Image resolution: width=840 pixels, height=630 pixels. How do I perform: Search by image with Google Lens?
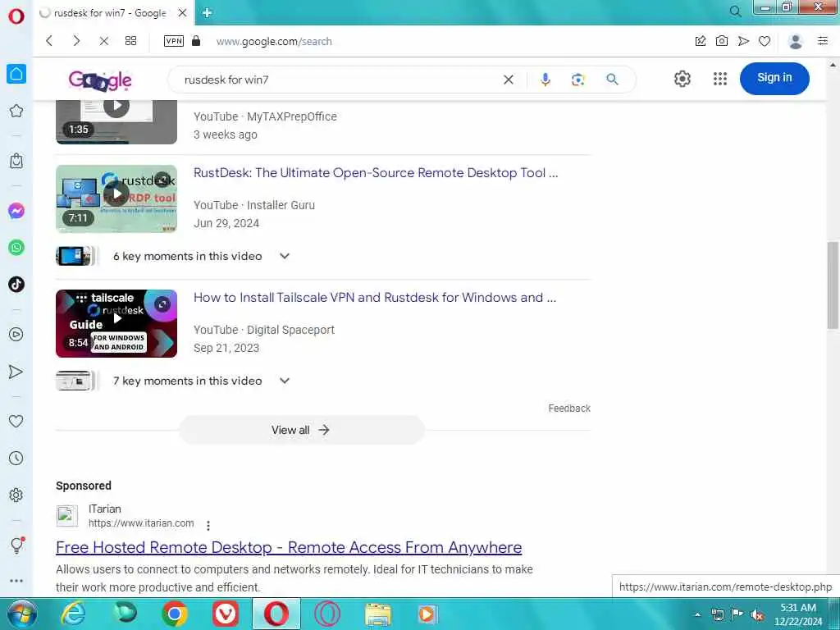click(577, 80)
